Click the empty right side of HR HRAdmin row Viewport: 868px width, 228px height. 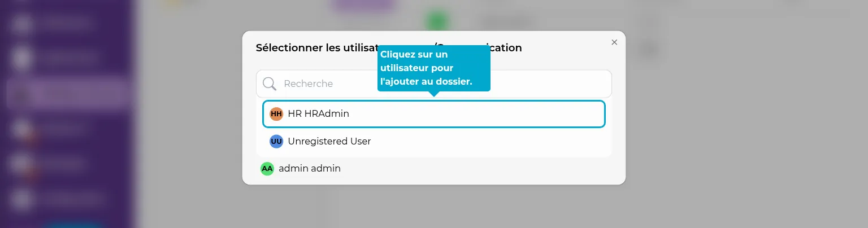click(x=509, y=114)
